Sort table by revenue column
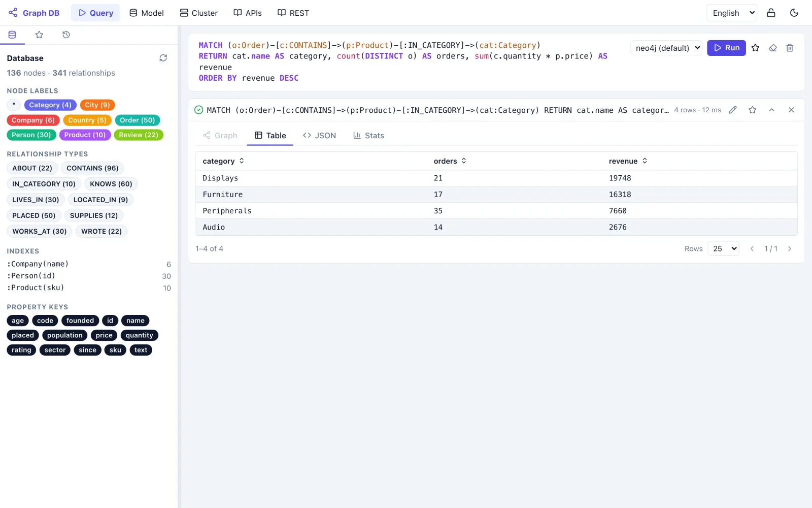The image size is (812, 508). [628, 161]
